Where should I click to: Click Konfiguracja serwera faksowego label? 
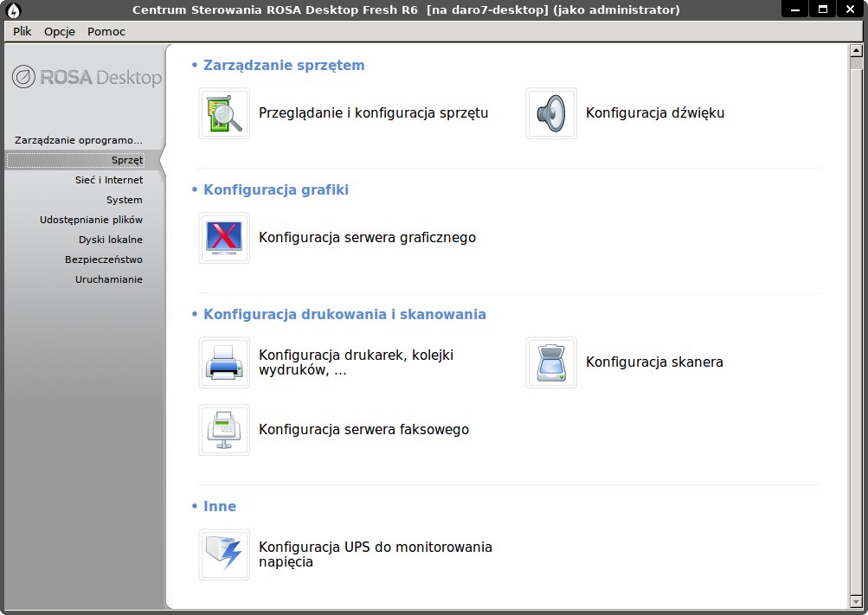[x=363, y=430]
